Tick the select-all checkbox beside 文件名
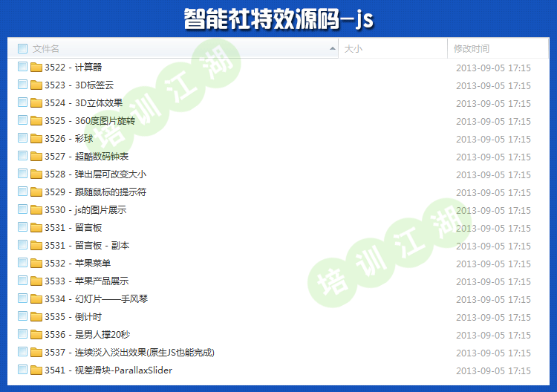 tap(22, 49)
